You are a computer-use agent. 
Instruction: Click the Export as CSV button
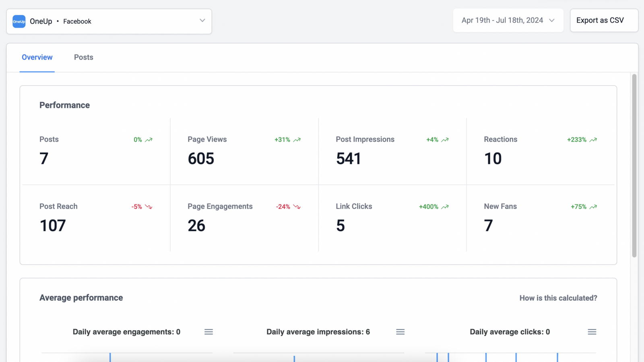(x=604, y=21)
